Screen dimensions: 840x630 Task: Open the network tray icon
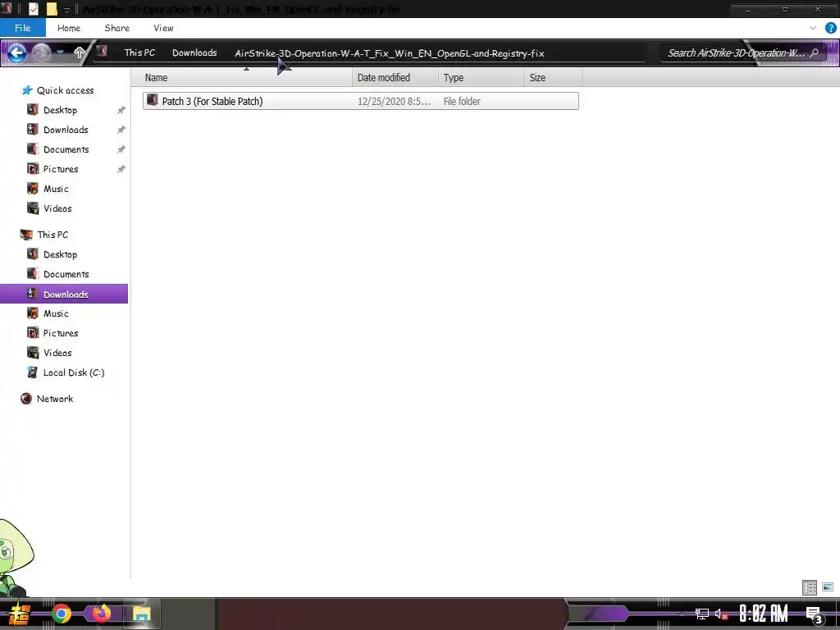pyautogui.click(x=702, y=614)
